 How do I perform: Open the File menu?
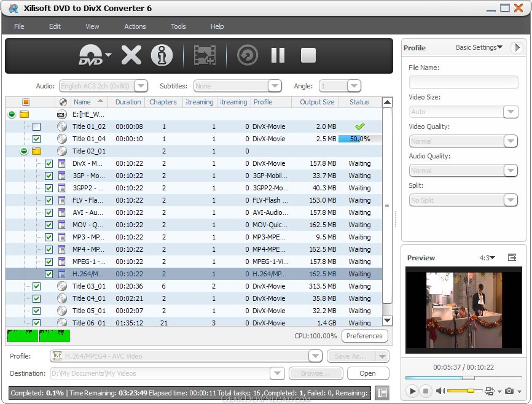19,26
